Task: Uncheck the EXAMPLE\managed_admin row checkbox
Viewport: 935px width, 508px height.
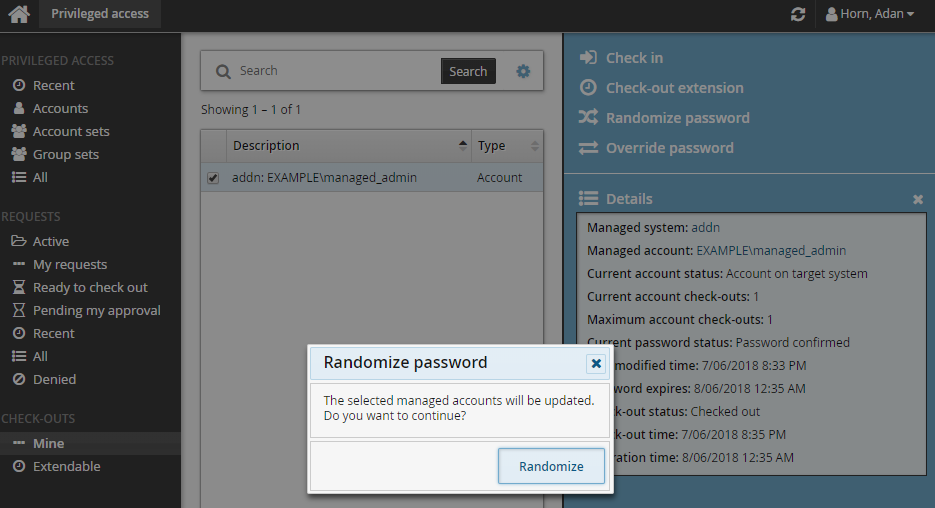Action: coord(213,178)
